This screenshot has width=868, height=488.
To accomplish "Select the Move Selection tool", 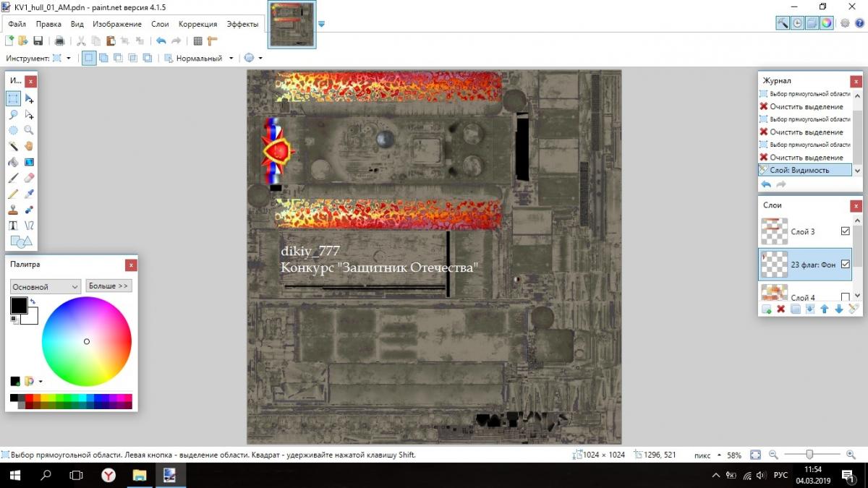I will coord(29,114).
